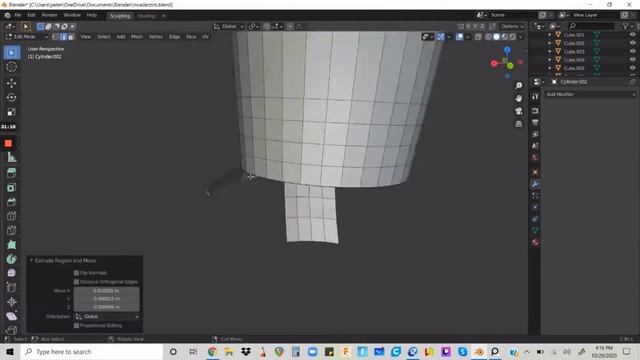Hide Cube.002 using its eye icon
This screenshot has height=360, width=640.
pos(633,43)
